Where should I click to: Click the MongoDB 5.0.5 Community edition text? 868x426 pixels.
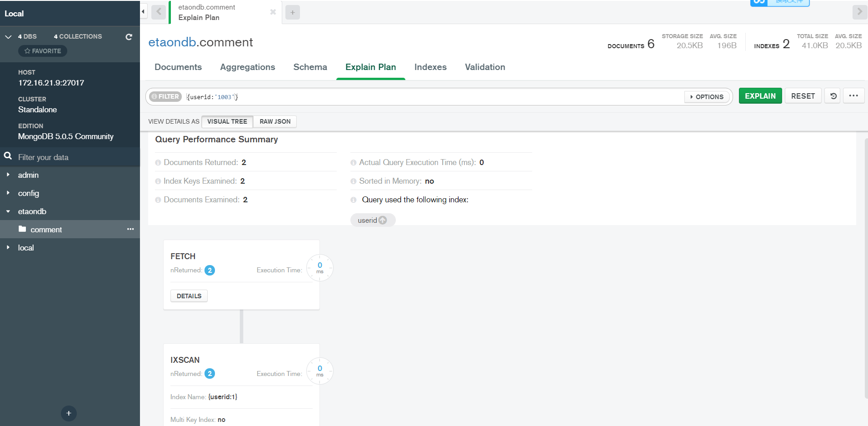(x=66, y=136)
